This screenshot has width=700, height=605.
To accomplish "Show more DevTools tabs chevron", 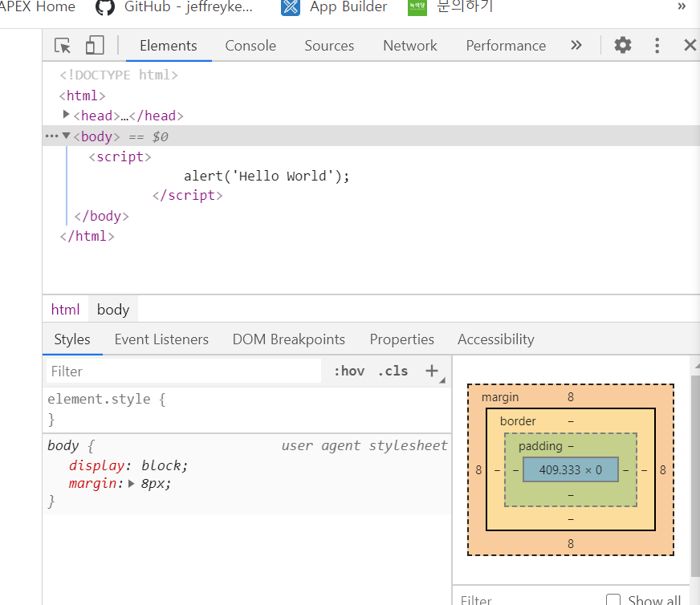I will point(576,45).
